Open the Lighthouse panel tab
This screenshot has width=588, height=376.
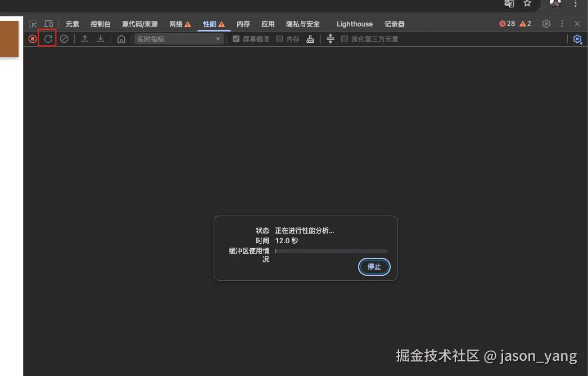(x=354, y=24)
